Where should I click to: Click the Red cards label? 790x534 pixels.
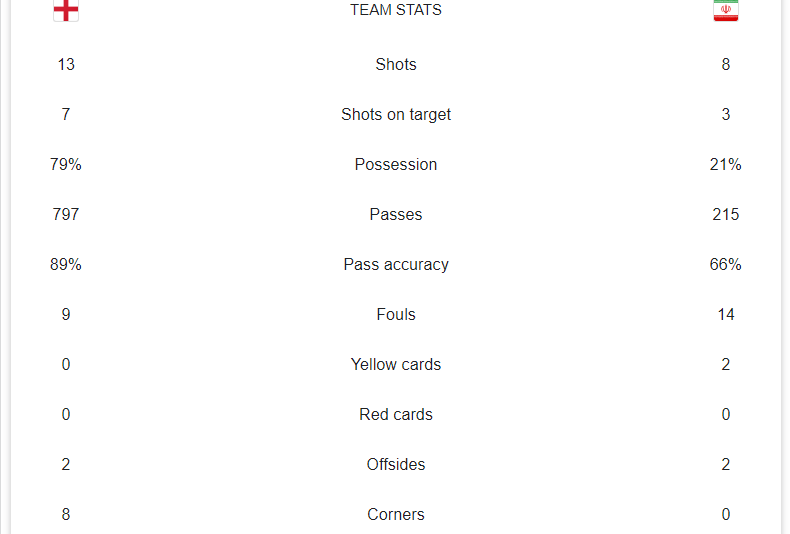396,414
